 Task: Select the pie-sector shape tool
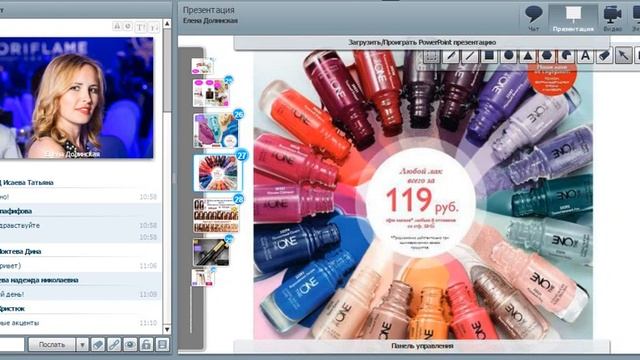[x=566, y=56]
